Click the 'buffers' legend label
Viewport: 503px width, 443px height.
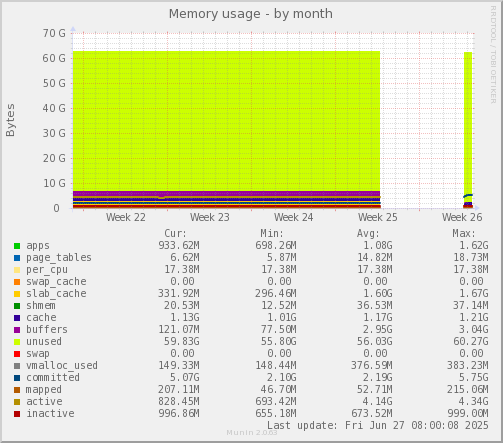point(47,330)
